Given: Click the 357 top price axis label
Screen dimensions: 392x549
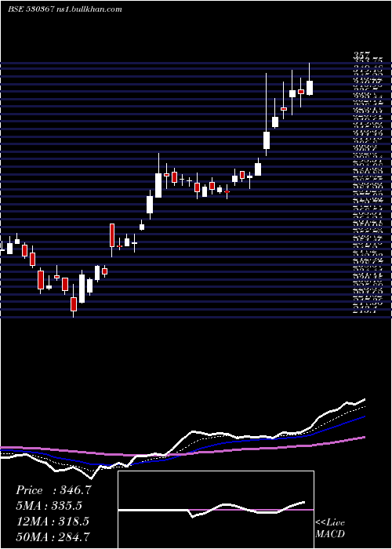Looking at the screenshot, I should [361, 56].
